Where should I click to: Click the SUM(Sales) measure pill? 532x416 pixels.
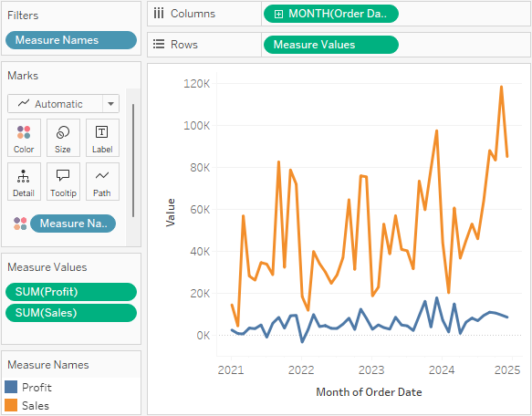[x=71, y=313]
